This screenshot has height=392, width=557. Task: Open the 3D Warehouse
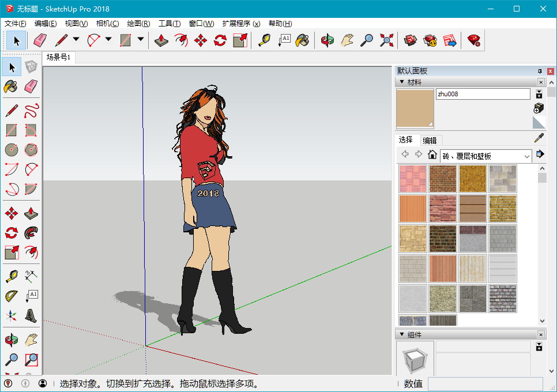point(411,40)
